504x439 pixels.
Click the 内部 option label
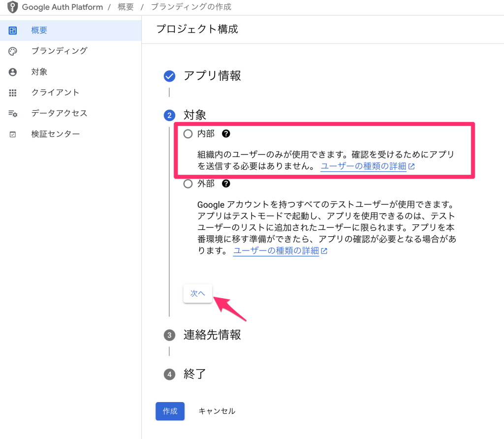206,134
